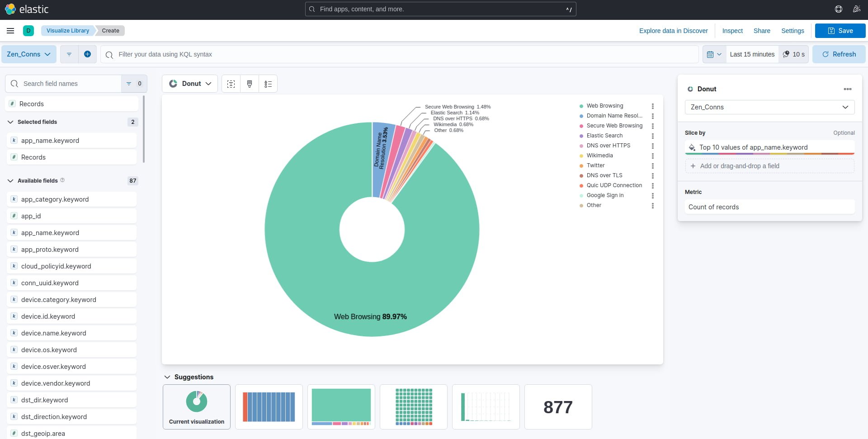Image resolution: width=868 pixels, height=439 pixels.
Task: Open the titles and text settings icon
Action: 231,84
